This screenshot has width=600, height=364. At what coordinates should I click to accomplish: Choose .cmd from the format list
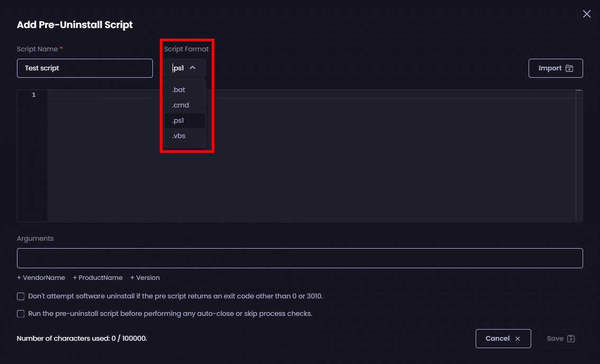(180, 105)
